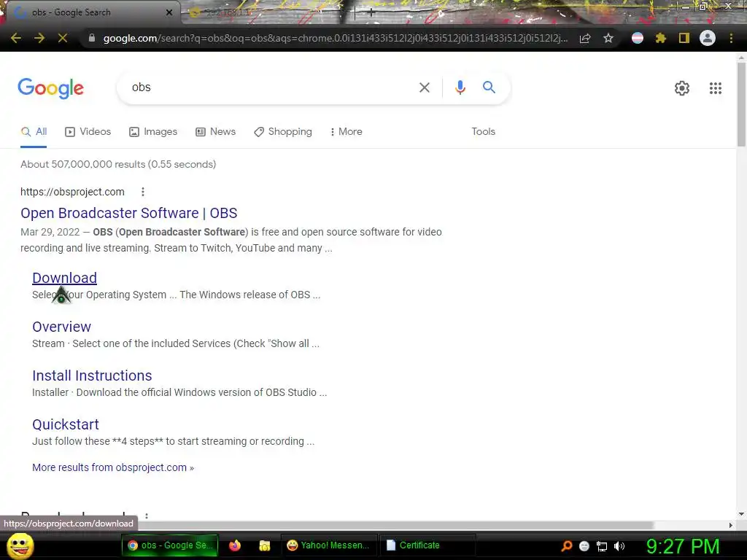
Task: Stop loading the page
Action: point(63,38)
